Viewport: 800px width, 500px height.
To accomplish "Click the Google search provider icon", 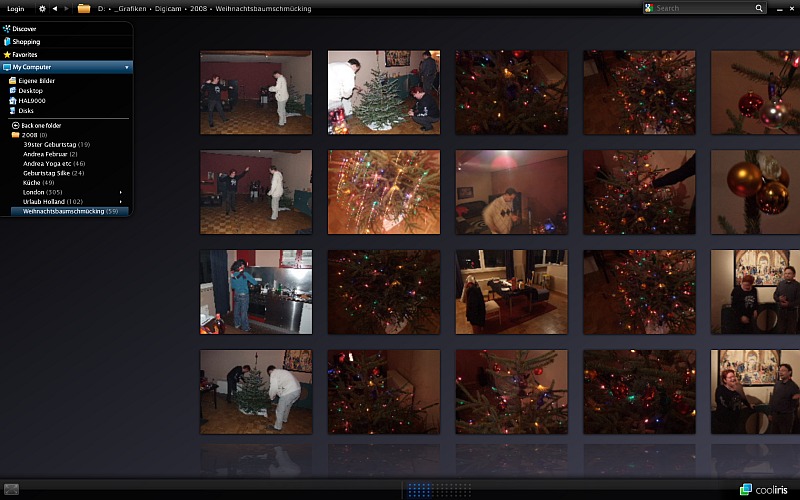I will [649, 8].
